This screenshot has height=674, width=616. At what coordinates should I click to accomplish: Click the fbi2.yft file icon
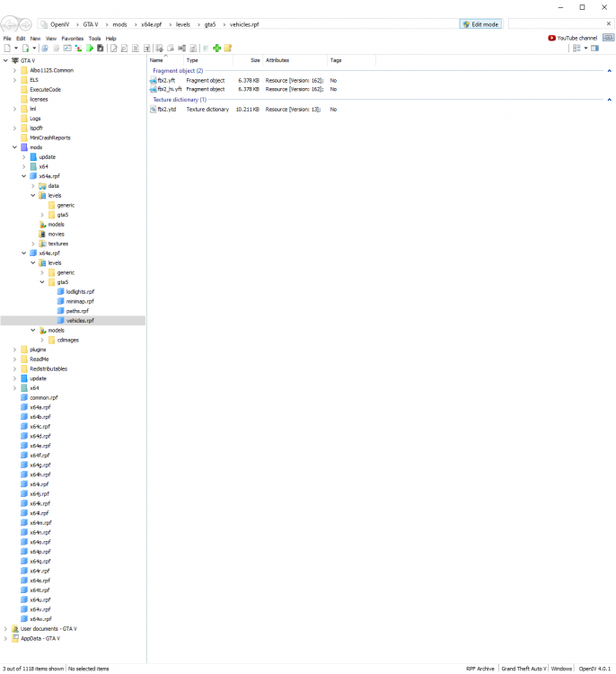tap(153, 80)
